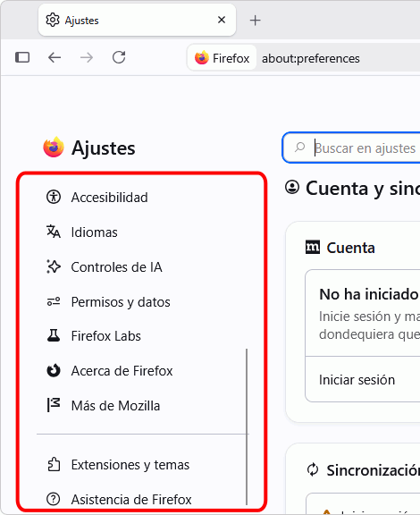Click the Buscar en ajustes search field
420x515 pixels.
(350, 148)
